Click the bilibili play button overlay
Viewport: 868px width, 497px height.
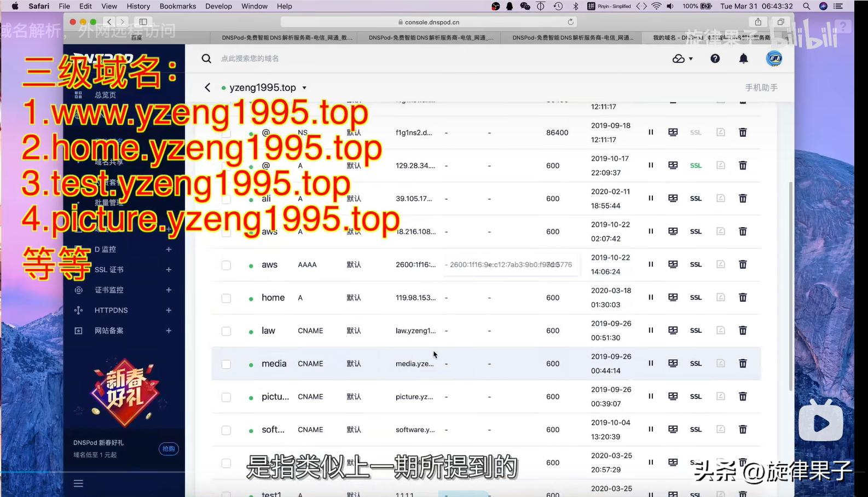820,420
